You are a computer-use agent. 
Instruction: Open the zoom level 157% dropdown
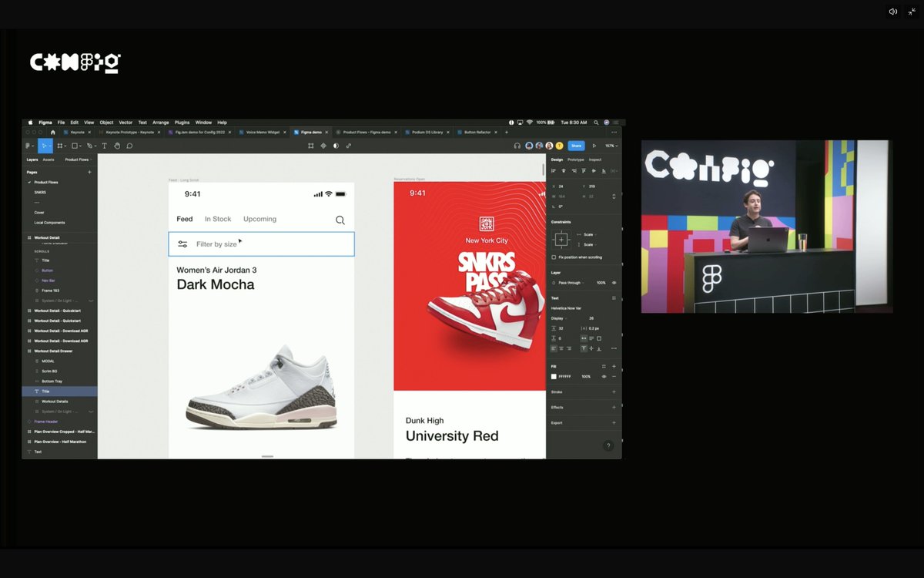[611, 146]
